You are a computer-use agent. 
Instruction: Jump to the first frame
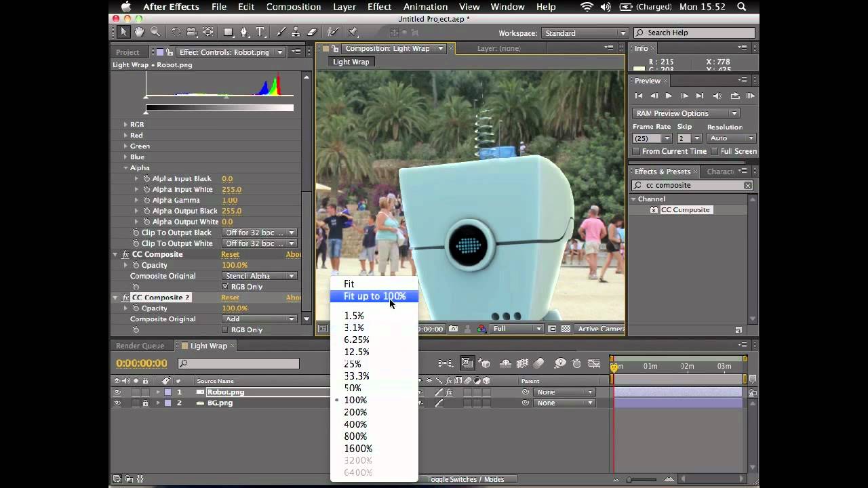[x=639, y=96]
